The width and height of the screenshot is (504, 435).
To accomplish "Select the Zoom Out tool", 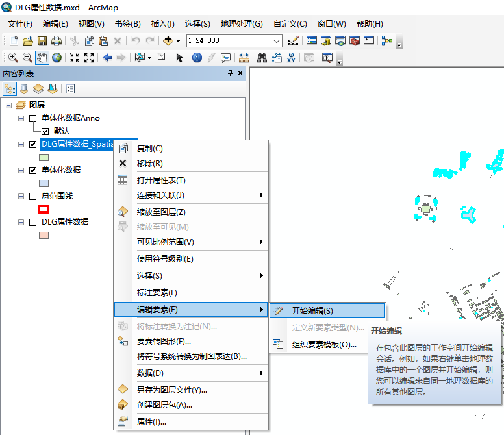I will pos(28,58).
